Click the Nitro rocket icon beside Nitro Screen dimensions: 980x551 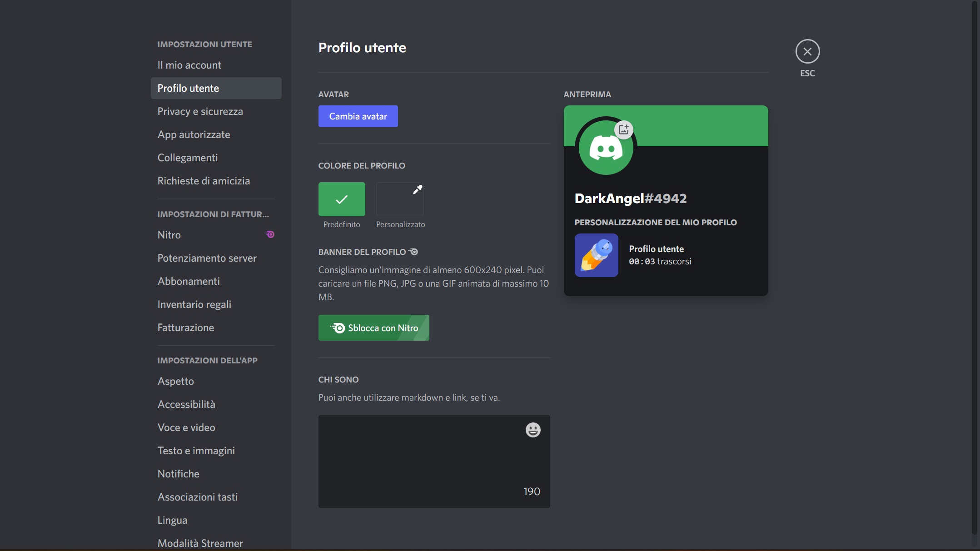(269, 234)
